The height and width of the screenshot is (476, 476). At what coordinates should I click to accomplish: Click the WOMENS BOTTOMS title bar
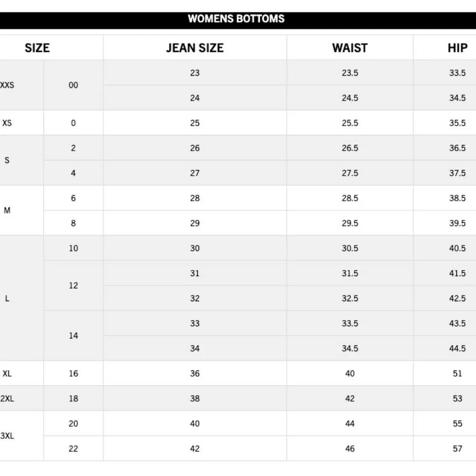tap(236, 19)
